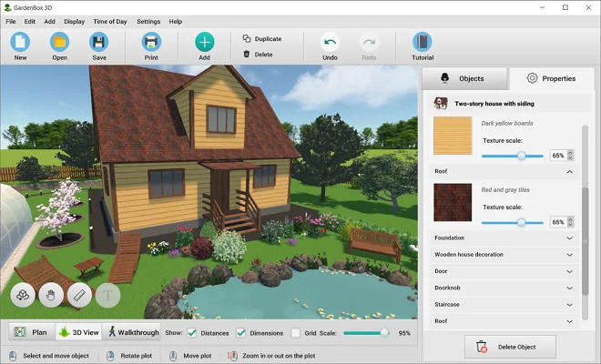
Task: Click the GardenBox 3D app icon in title bar
Action: point(7,7)
